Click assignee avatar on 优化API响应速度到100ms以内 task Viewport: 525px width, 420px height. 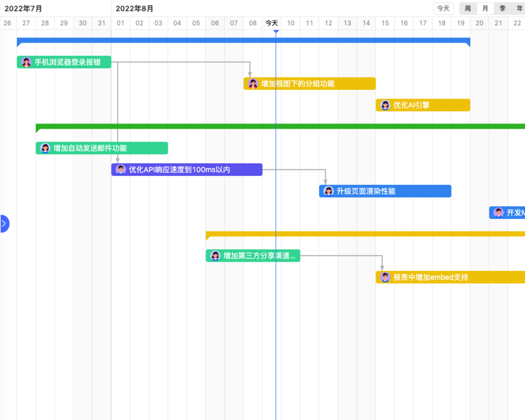[x=119, y=170]
